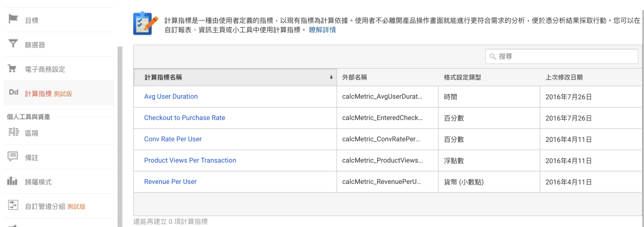
Task: Click the calculated metrics clipboard icon
Action: [x=145, y=24]
